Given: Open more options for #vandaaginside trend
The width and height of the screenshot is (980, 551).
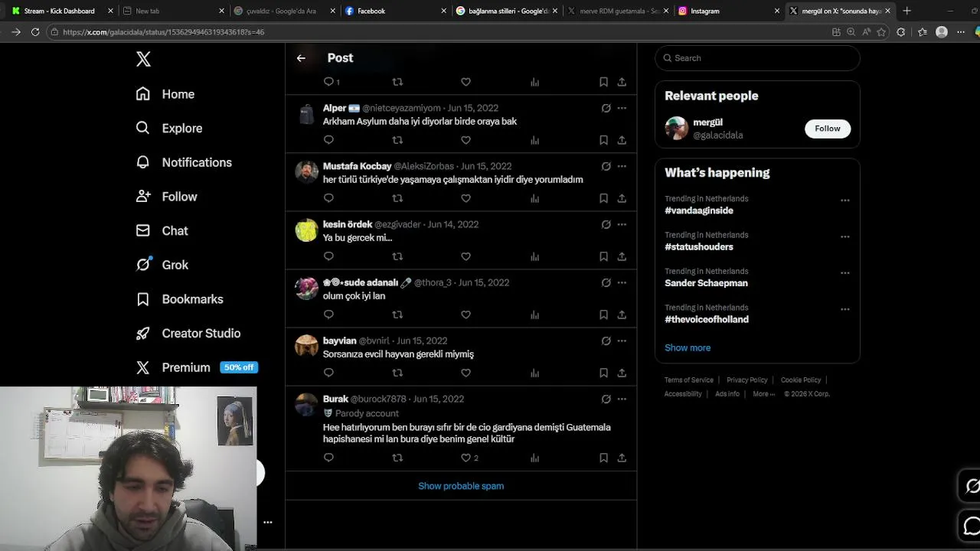Looking at the screenshot, I should (x=844, y=201).
